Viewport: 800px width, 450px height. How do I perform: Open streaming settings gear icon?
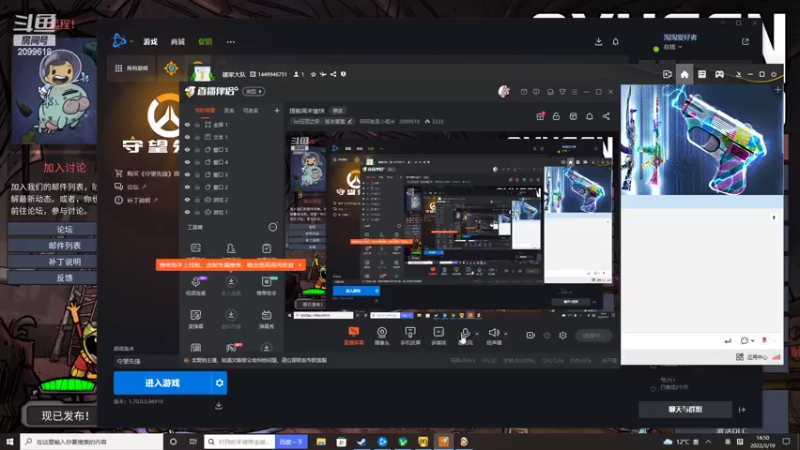[x=563, y=335]
